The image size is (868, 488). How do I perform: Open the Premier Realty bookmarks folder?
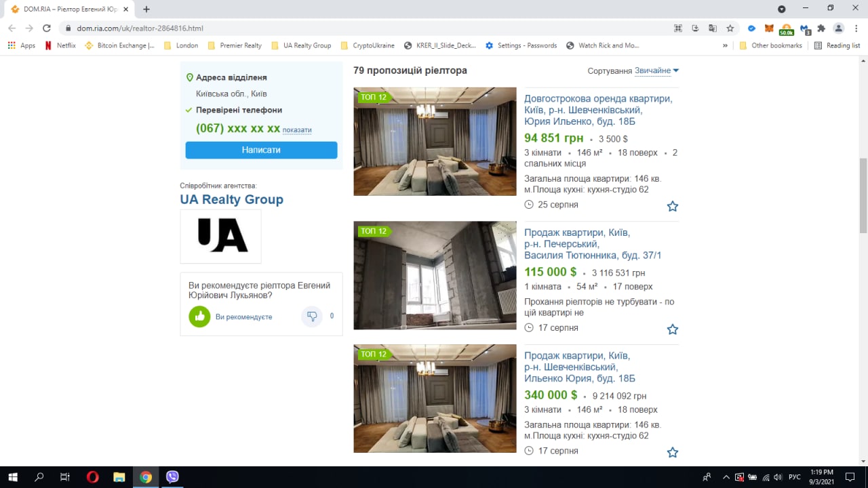click(x=235, y=45)
